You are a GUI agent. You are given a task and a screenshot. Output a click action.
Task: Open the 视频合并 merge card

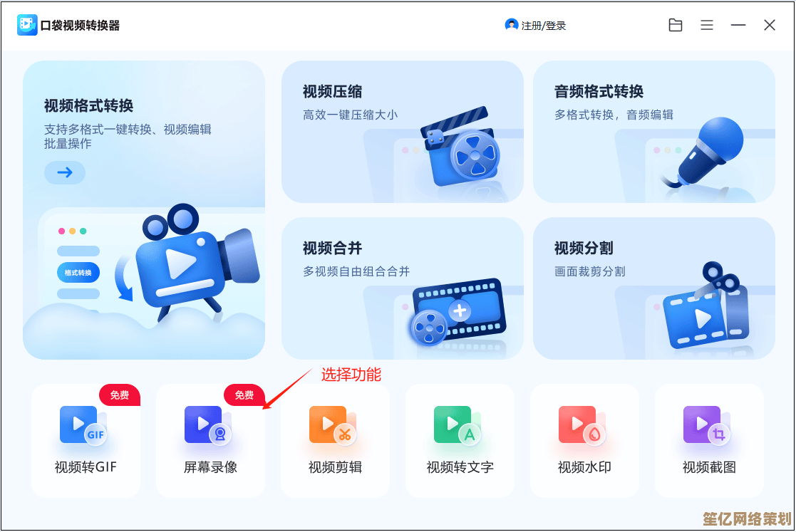coord(403,288)
